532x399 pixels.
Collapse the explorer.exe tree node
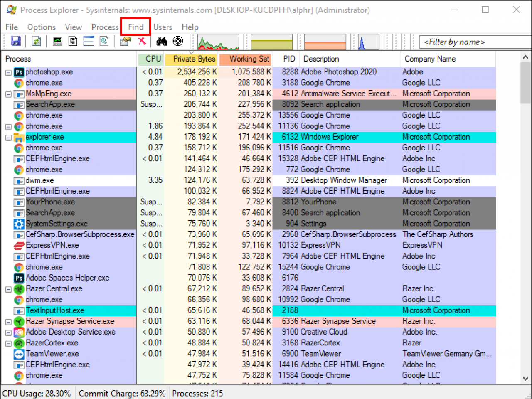pyautogui.click(x=8, y=138)
